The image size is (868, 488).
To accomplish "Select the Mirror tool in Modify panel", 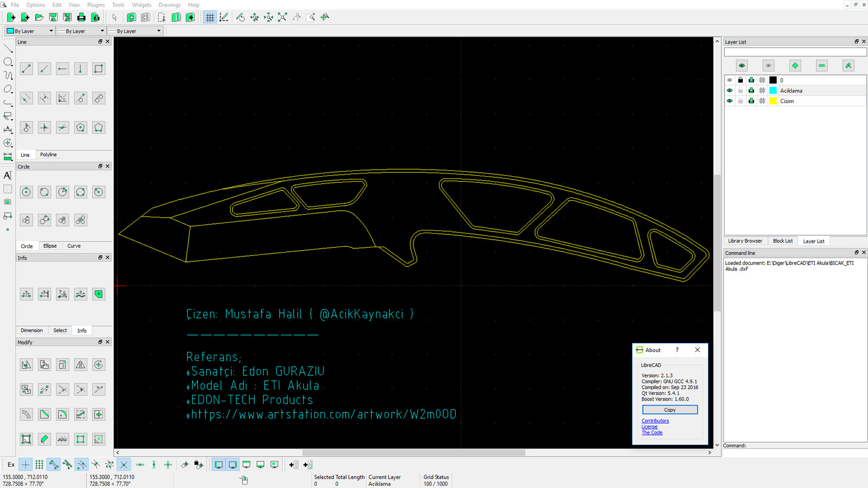I will coord(80,365).
